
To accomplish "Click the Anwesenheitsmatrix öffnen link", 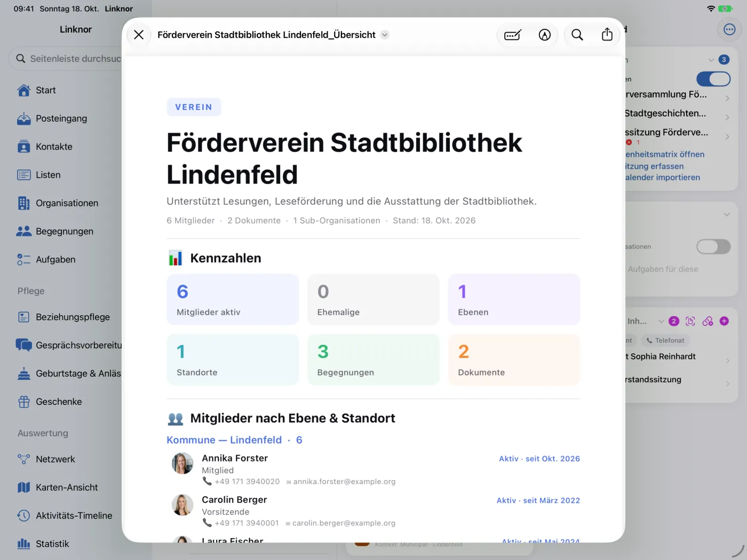I will coord(665,154).
